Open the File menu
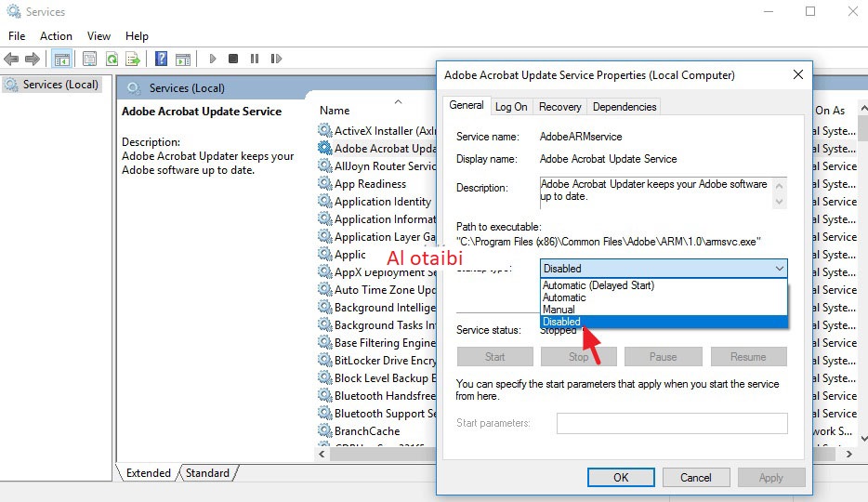This screenshot has width=868, height=502. click(x=17, y=36)
